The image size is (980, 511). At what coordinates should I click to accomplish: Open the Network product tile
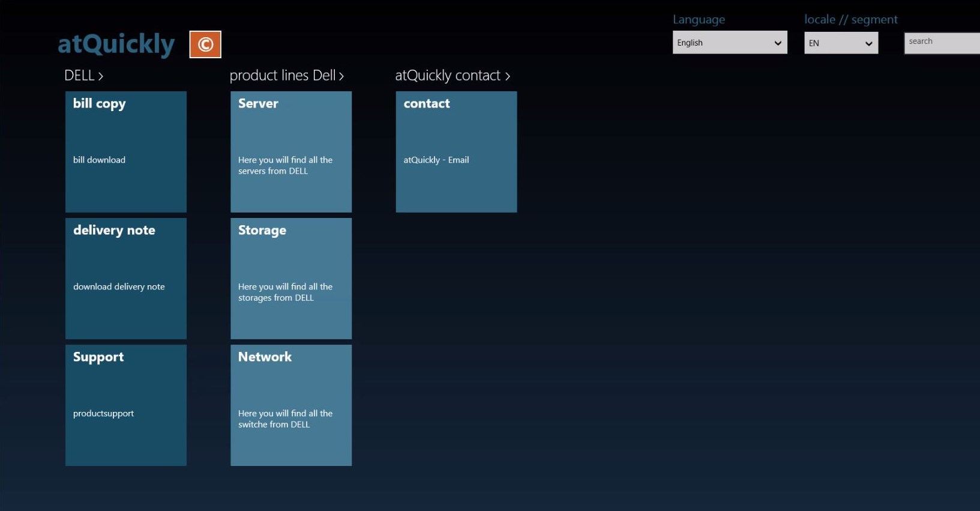coord(291,405)
